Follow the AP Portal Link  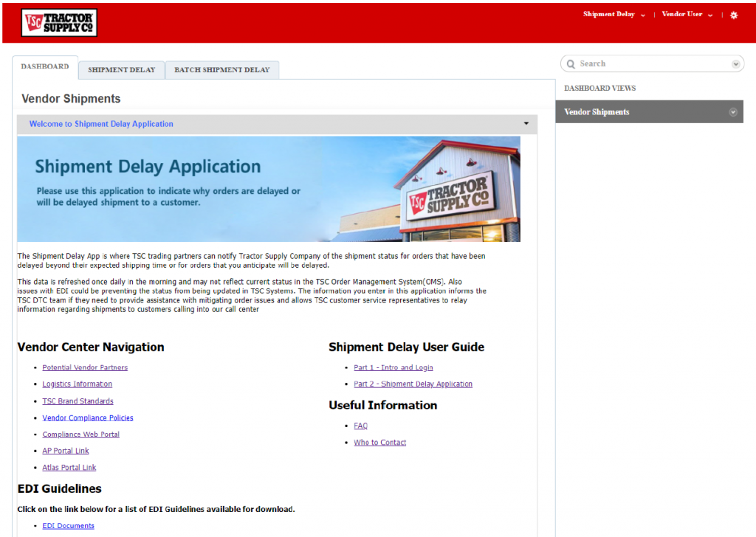[66, 451]
